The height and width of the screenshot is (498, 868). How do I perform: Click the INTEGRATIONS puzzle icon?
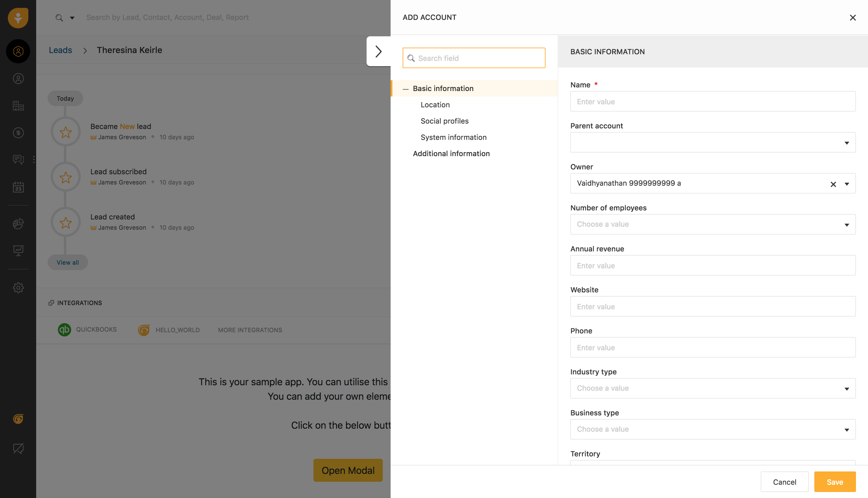(51, 303)
